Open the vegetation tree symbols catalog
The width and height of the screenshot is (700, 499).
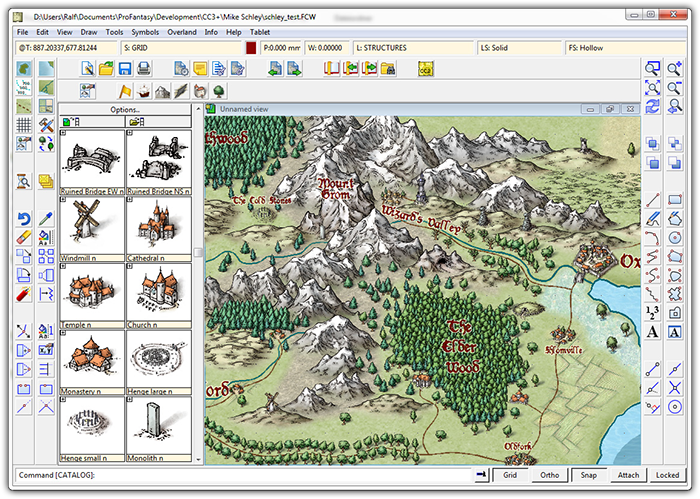point(217,92)
